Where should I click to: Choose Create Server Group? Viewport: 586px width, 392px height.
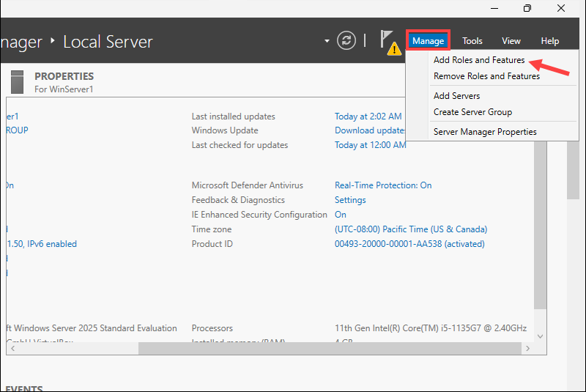(472, 112)
